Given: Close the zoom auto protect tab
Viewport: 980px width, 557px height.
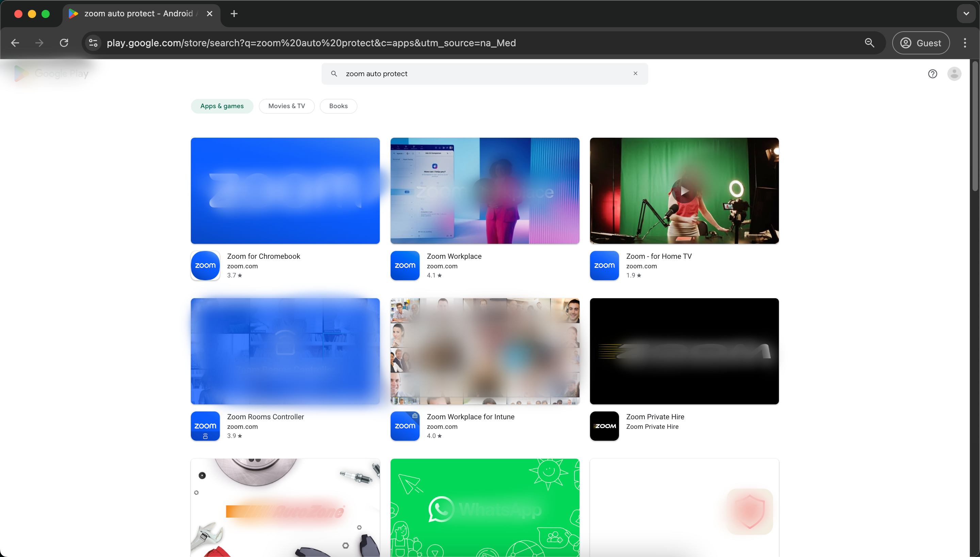Looking at the screenshot, I should pos(209,14).
